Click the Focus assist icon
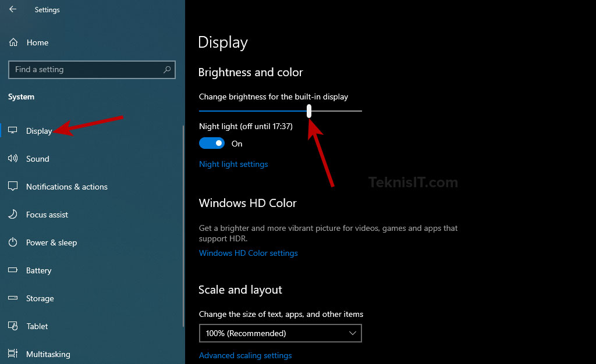 (12, 214)
